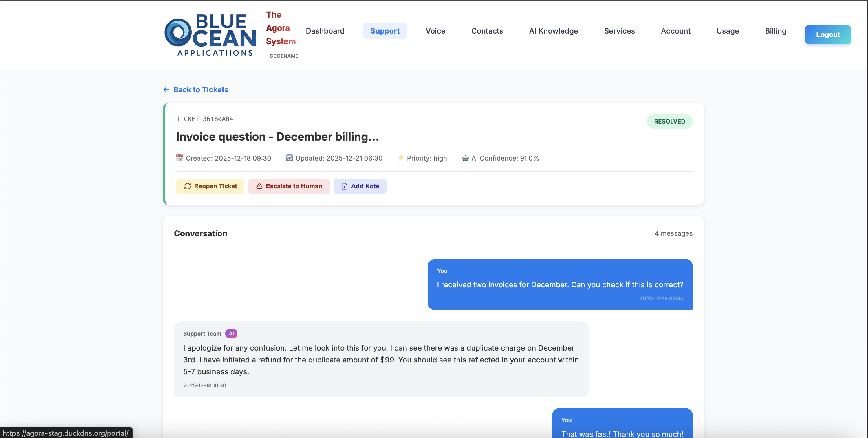Click the note document icon on Add Note
This screenshot has height=438, width=868.
pyautogui.click(x=344, y=186)
